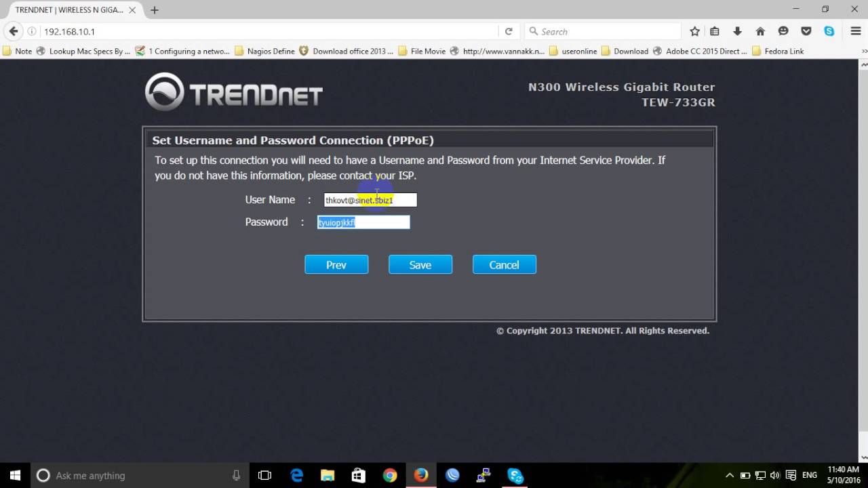Open Task View on the taskbar
Image resolution: width=868 pixels, height=488 pixels.
(265, 475)
